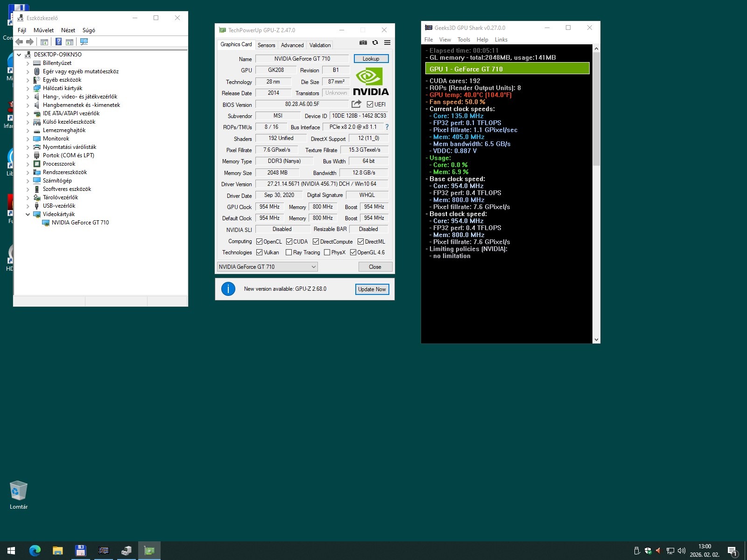The image size is (747, 560).
Task: Open the NVIDIA GeForce GT 710 GPU dropdown
Action: pyautogui.click(x=267, y=267)
